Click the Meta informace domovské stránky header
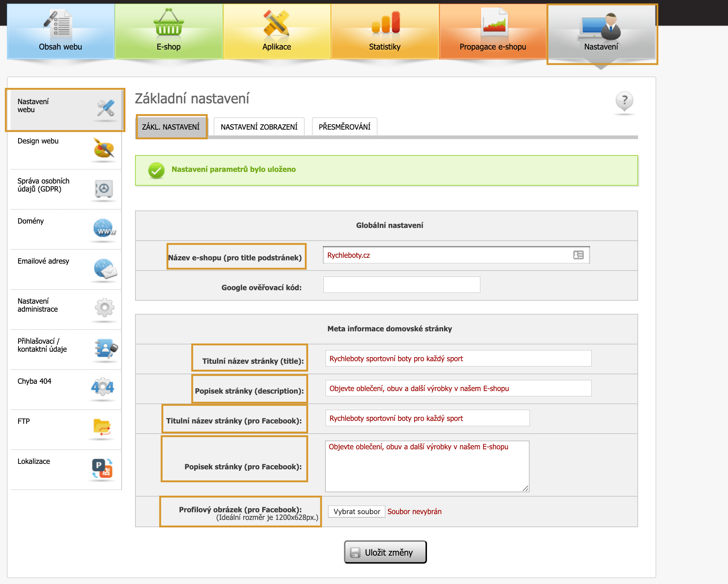Screen dimensions: 728x584 [389, 329]
